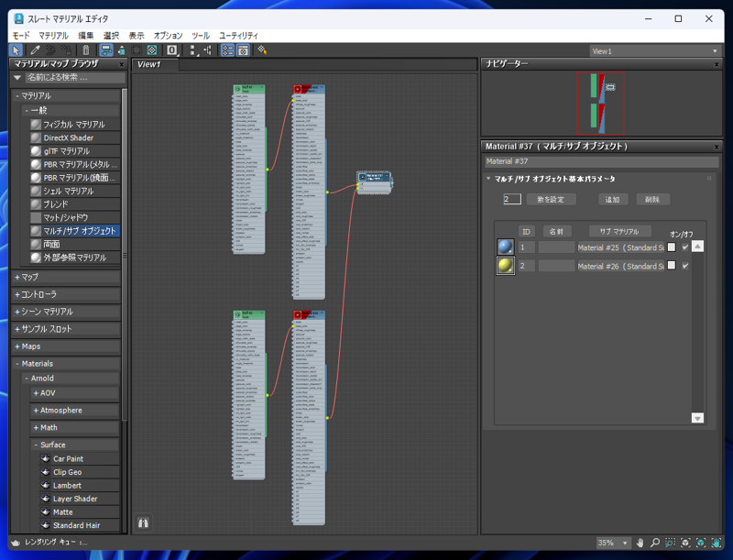The height and width of the screenshot is (560, 733).
Task: Click the サブ マテリアル column button
Action: pos(619,231)
